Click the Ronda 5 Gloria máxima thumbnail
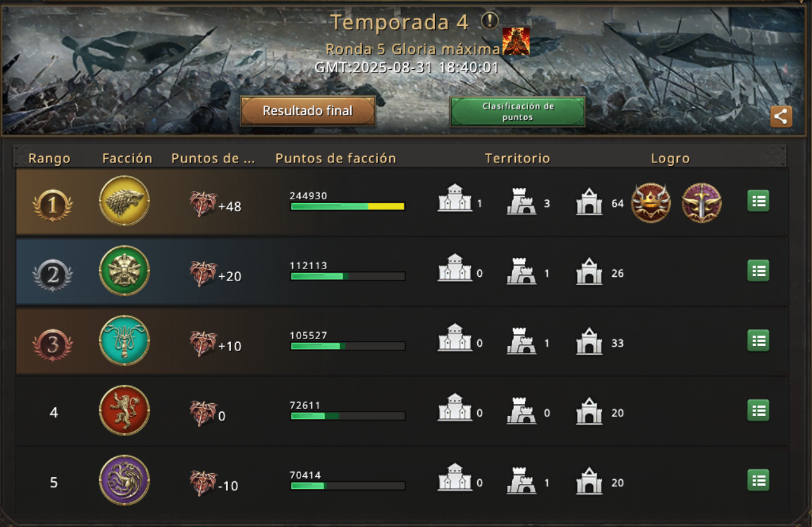Screen dimensions: 812x527 pyautogui.click(x=516, y=41)
